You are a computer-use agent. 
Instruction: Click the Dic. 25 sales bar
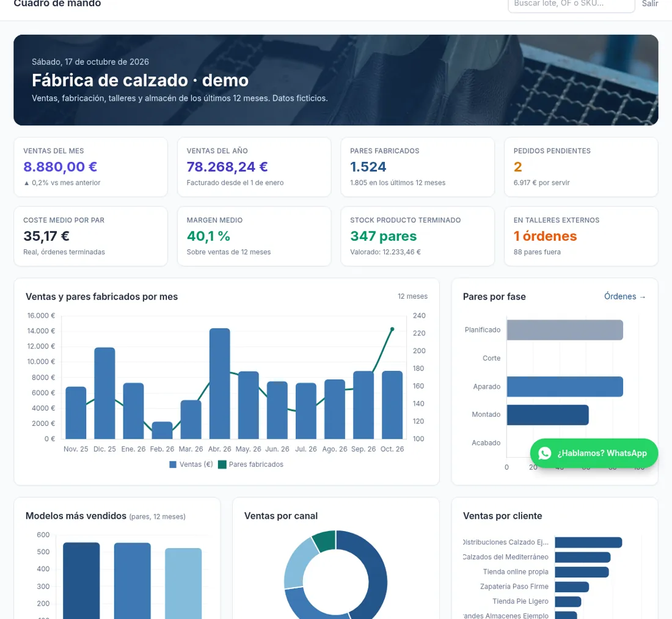(x=104, y=393)
